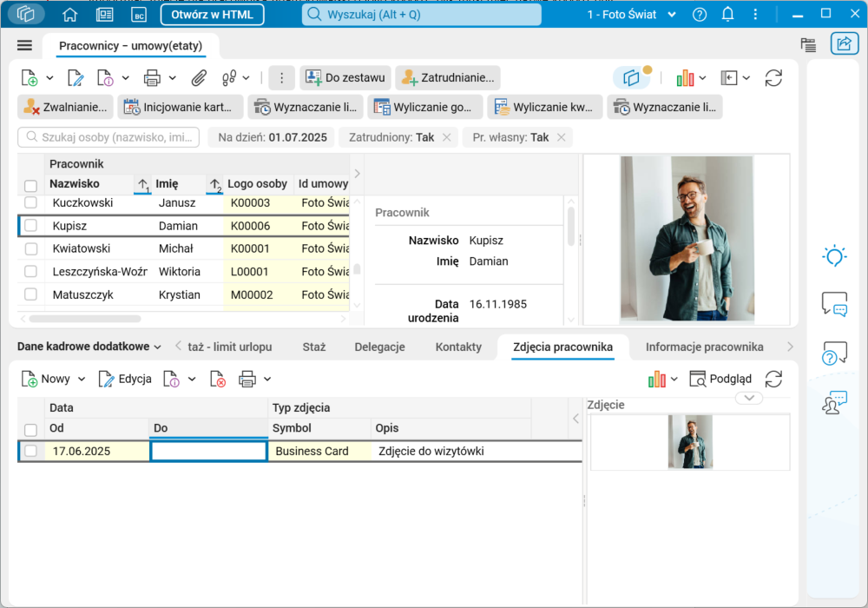This screenshot has height=608, width=868.
Task: Tick the checkbox for Matuszczyk row
Action: [30, 294]
